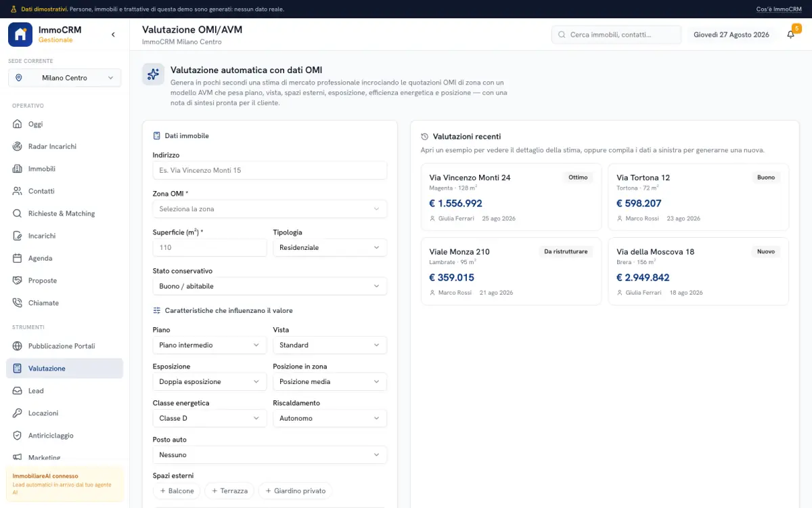Open the Piano intermedio dropdown
Screen dimensions: 812x508
click(x=210, y=345)
